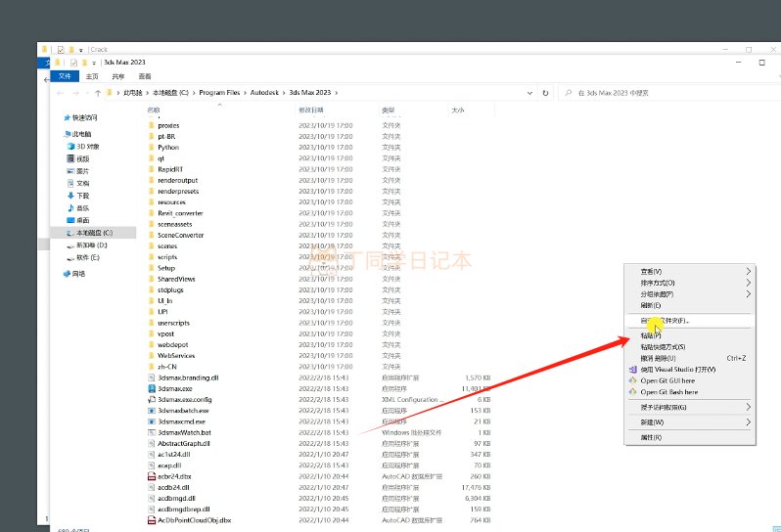The image size is (781, 532).
Task: Click the Open Git Bash here icon
Action: [632, 392]
